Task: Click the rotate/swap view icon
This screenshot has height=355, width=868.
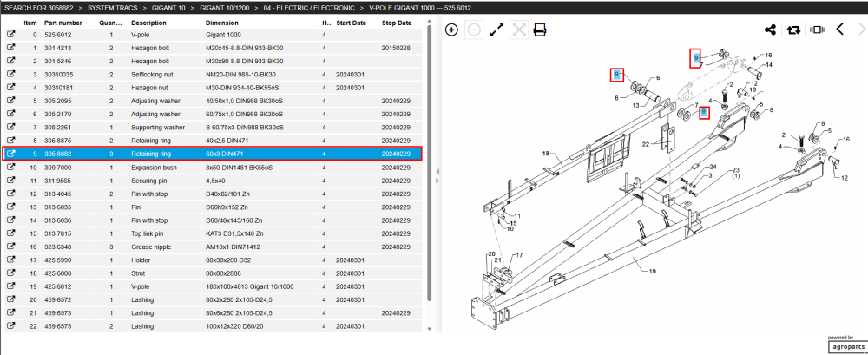Action: click(x=793, y=30)
